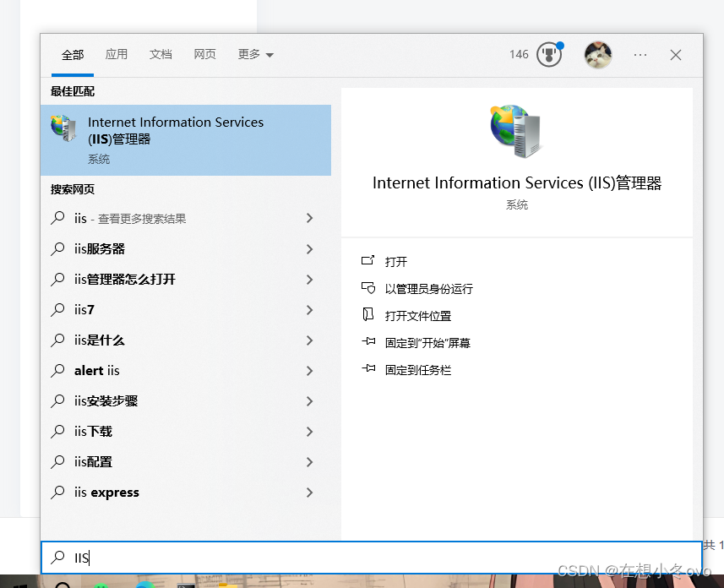Expand chevron for iis服务器 suggestion

point(309,249)
